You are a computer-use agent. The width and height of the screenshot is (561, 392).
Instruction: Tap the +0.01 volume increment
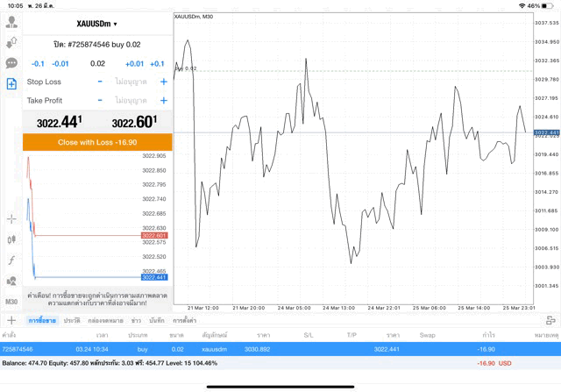134,64
